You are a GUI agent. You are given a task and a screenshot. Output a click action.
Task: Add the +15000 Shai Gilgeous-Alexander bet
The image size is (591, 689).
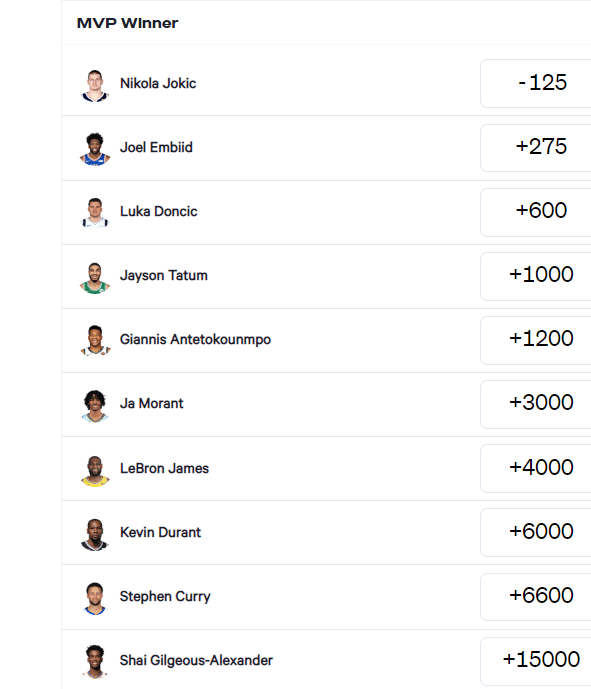[x=536, y=661]
